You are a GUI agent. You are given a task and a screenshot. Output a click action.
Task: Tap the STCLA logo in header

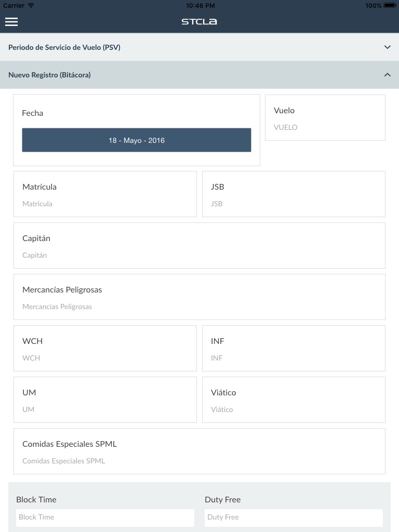(x=199, y=22)
